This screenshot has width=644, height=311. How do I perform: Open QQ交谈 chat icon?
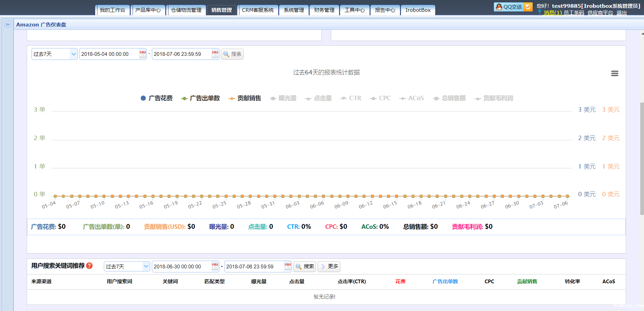tap(509, 7)
